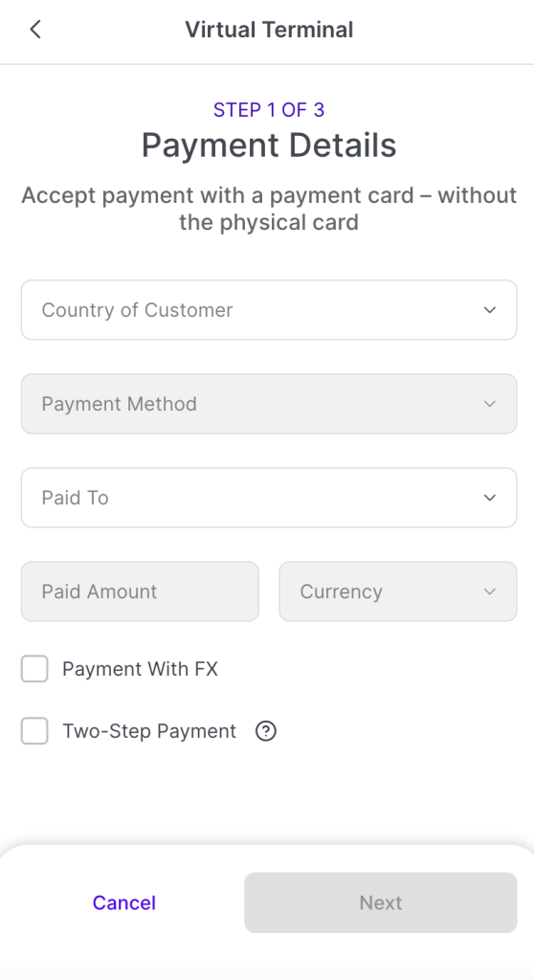Click the Currency chevron arrow

pyautogui.click(x=490, y=591)
